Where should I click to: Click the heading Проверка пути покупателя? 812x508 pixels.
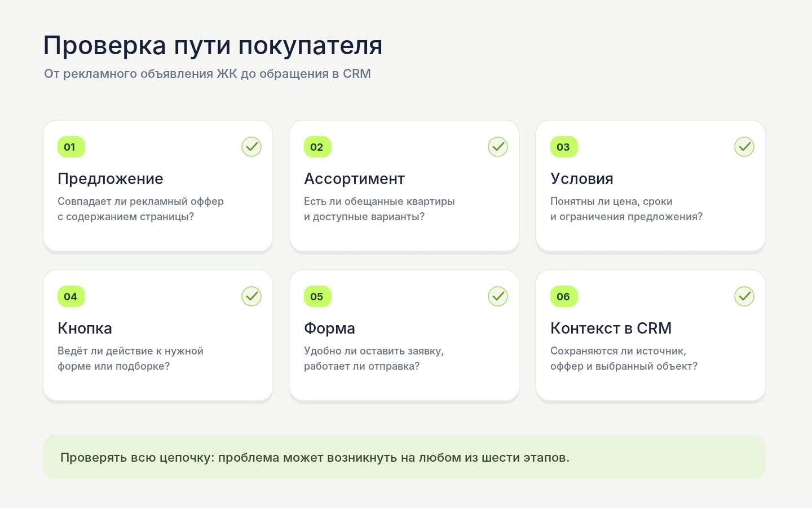pos(213,46)
